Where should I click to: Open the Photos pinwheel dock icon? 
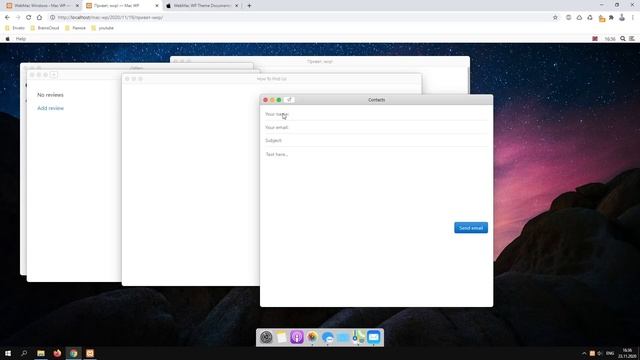[312, 338]
